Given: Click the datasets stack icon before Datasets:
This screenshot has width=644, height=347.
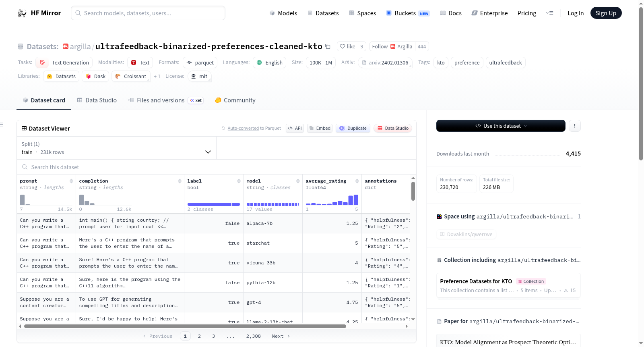Looking at the screenshot, I should click(x=21, y=46).
